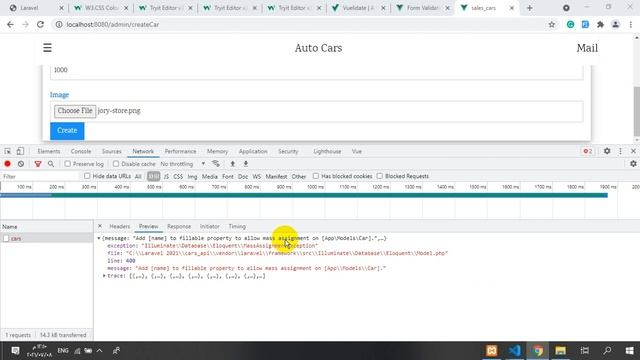
Task: Activate the DevTools inspect element picker
Action: (7, 151)
